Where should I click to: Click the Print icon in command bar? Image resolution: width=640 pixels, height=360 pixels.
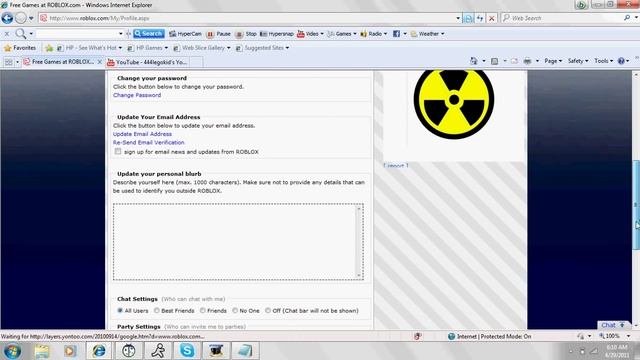pyautogui.click(x=527, y=61)
